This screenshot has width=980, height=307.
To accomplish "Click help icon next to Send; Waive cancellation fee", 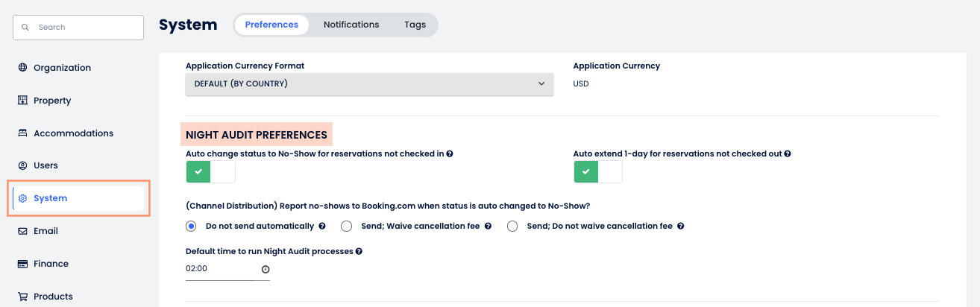I will click(x=488, y=226).
